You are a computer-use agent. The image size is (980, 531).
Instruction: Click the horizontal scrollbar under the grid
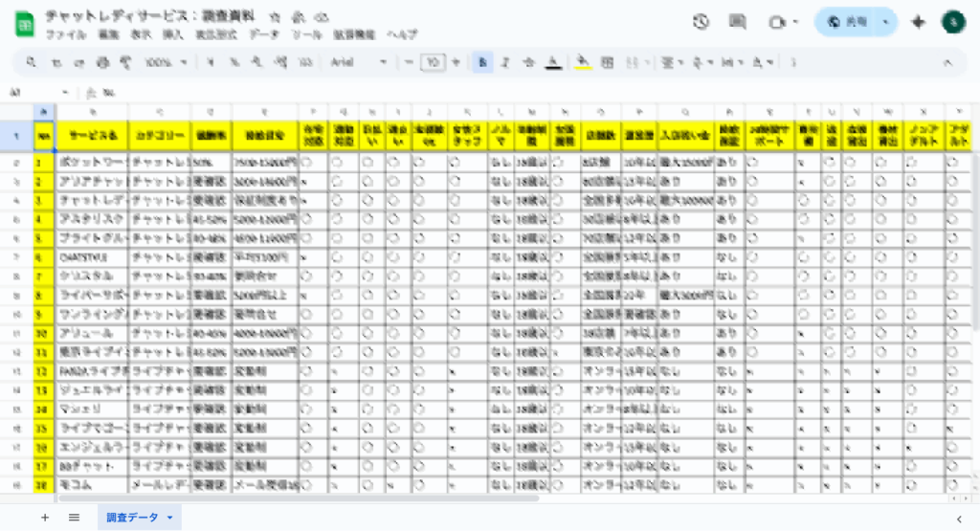tap(298, 498)
